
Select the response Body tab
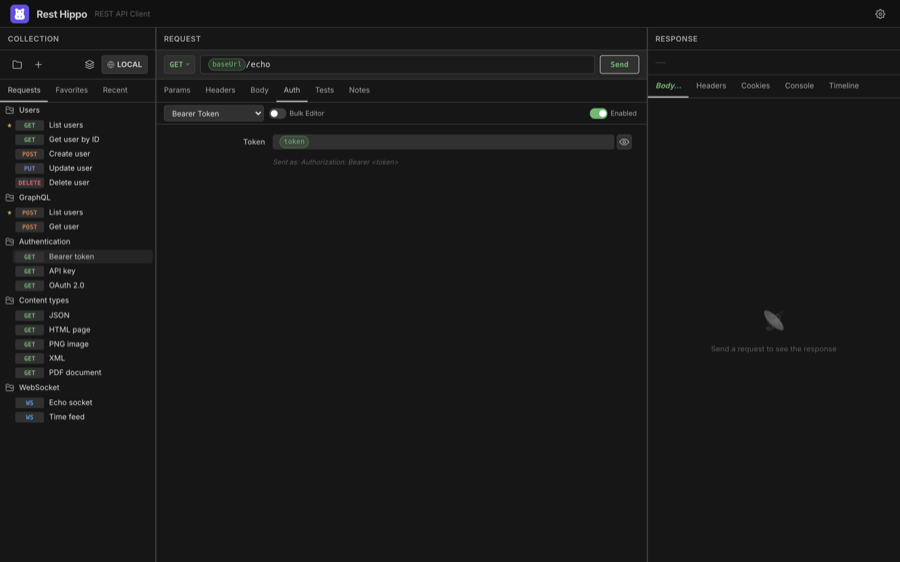click(668, 86)
